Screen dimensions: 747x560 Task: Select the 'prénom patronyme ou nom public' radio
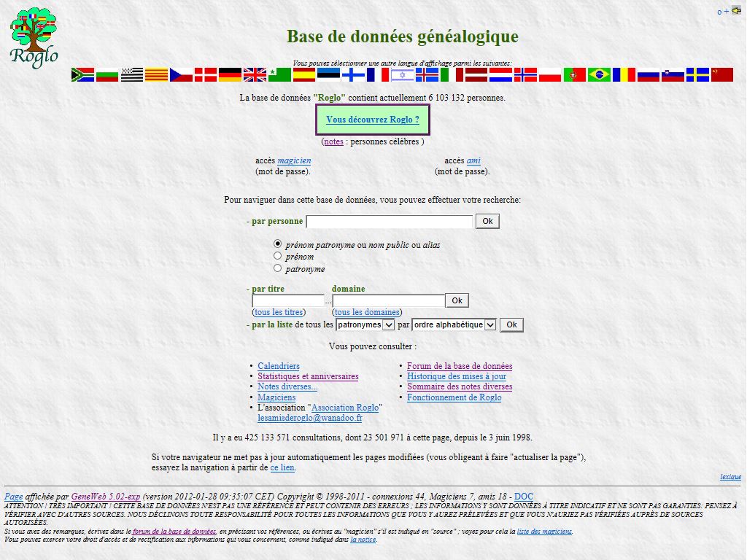click(x=278, y=244)
